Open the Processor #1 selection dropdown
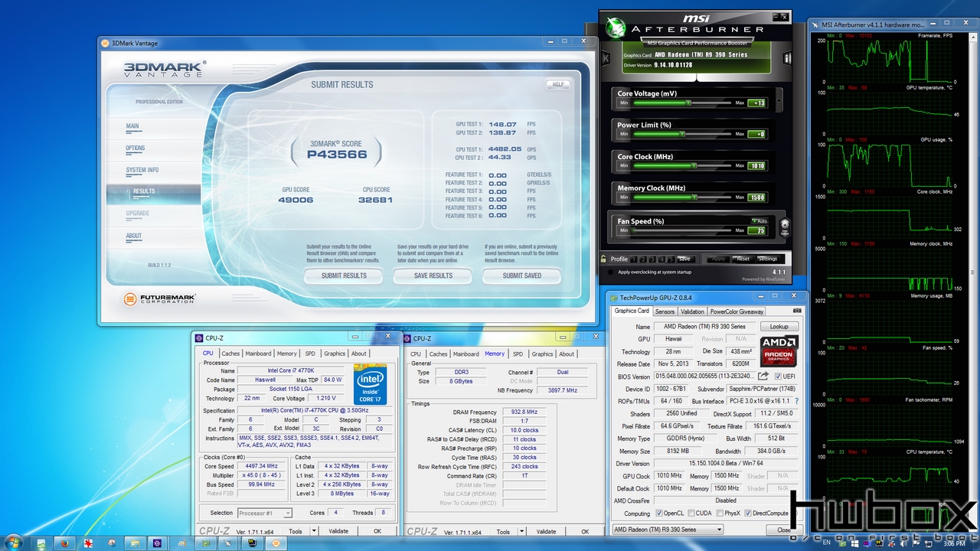The width and height of the screenshot is (980, 551). click(x=265, y=513)
